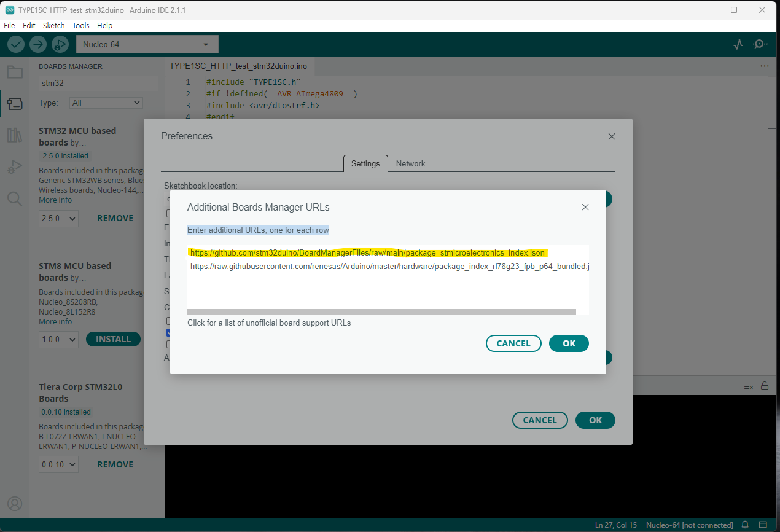This screenshot has width=780, height=532.
Task: Click the Tlera Corp STM32L0 Boards title
Action: tap(80, 393)
